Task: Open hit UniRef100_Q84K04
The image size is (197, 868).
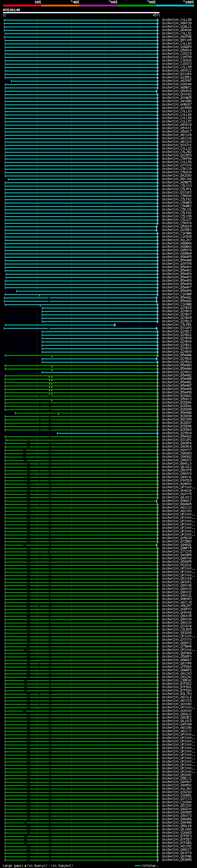Action: pyautogui.click(x=176, y=30)
